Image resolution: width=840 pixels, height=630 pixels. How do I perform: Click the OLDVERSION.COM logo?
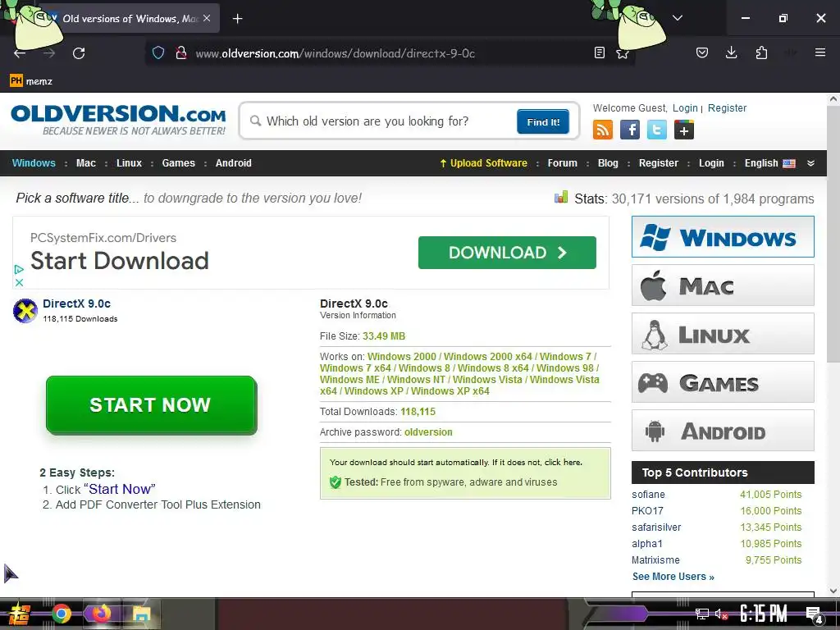click(x=118, y=120)
